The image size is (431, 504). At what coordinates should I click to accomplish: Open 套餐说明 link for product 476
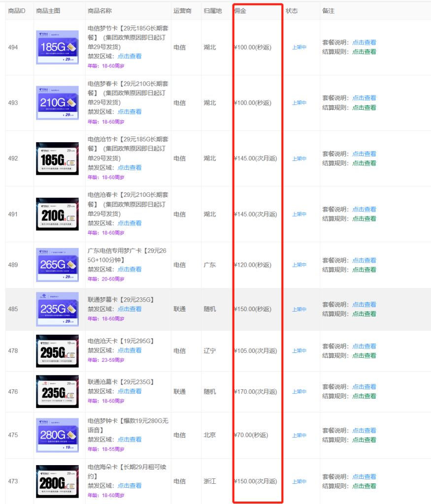[364, 387]
